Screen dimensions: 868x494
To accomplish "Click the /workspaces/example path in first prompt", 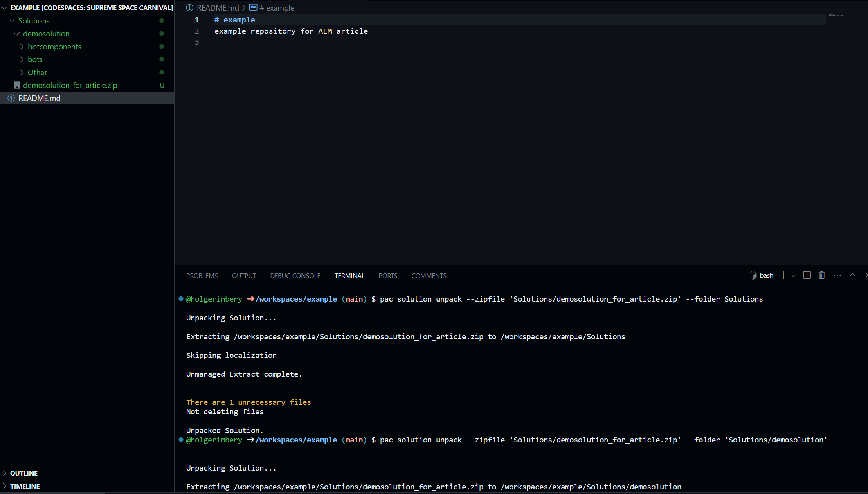I will 296,299.
